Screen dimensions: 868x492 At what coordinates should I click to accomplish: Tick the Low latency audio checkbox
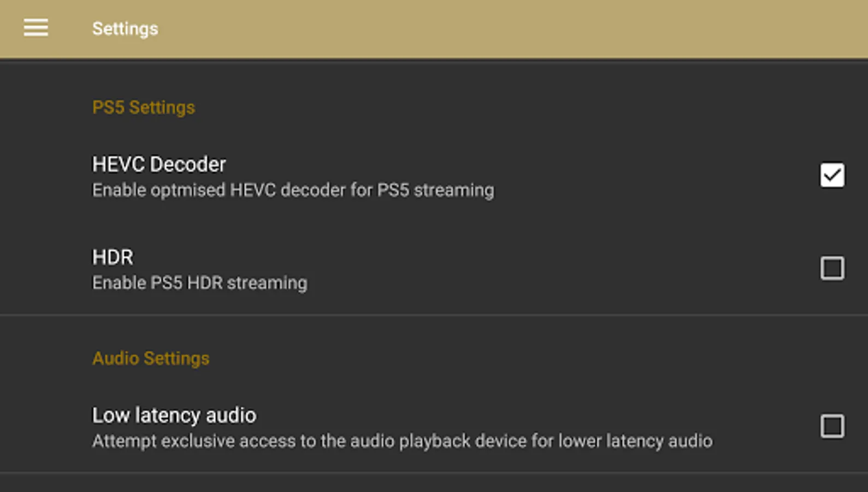pos(831,426)
